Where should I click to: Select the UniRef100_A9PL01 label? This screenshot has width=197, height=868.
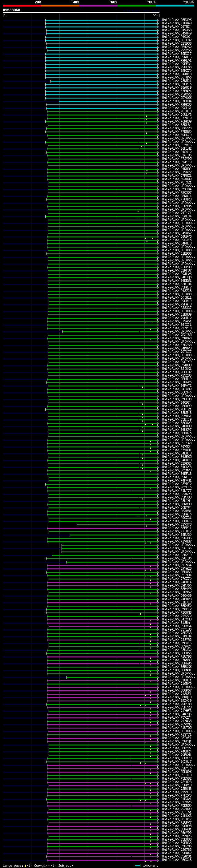tap(177, 60)
